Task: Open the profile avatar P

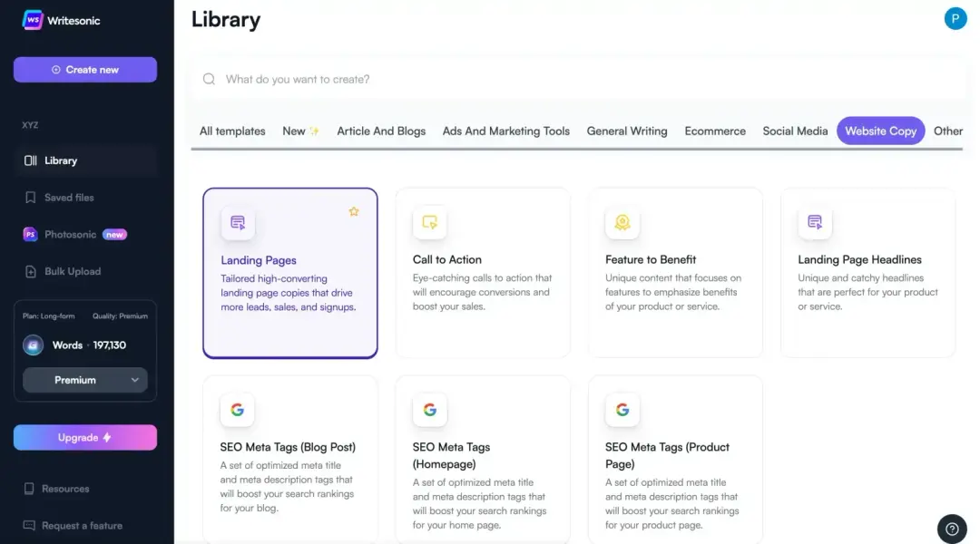Action: [x=955, y=19]
